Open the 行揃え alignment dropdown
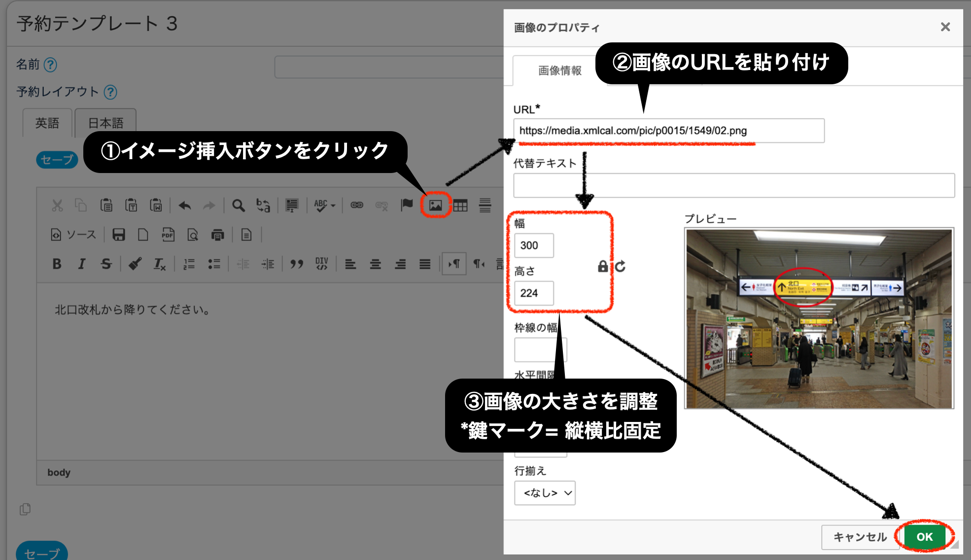This screenshot has width=971, height=560. pos(545,492)
